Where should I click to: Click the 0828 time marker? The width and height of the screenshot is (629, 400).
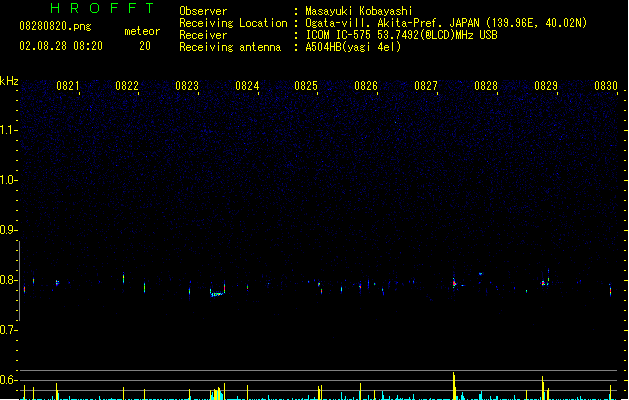point(486,86)
